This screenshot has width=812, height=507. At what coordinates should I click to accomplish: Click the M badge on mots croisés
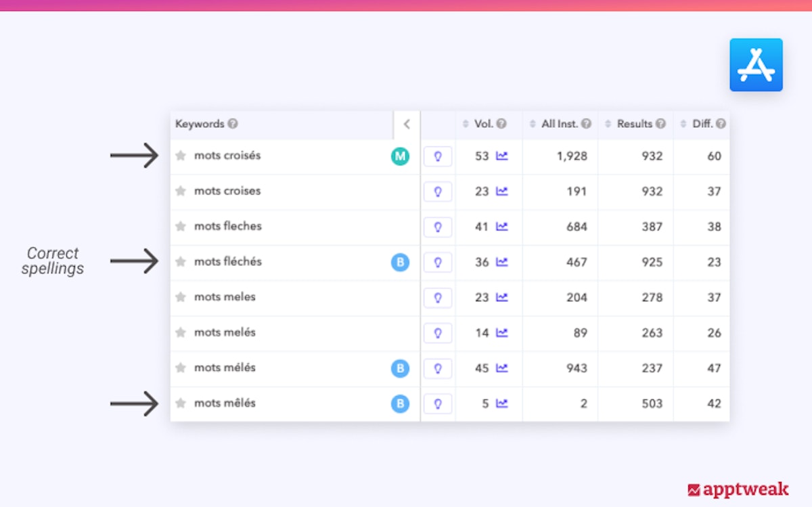[x=400, y=156]
